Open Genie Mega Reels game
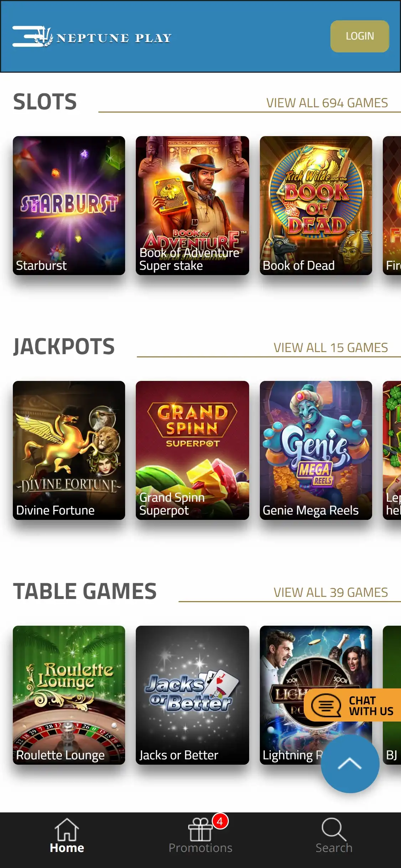401x868 pixels. (316, 450)
